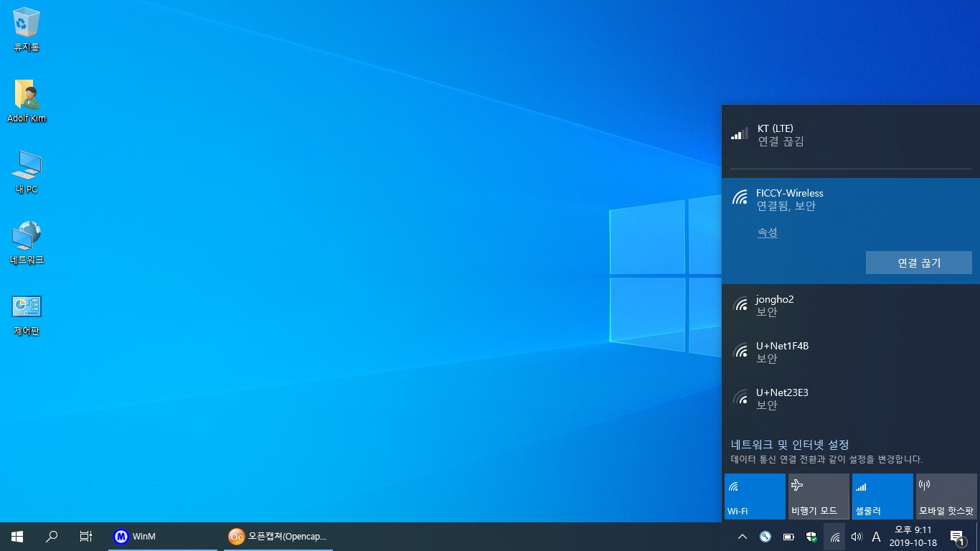This screenshot has width=980, height=551.
Task: Select the U+Net1F4B Wi-Fi network
Action: [851, 352]
